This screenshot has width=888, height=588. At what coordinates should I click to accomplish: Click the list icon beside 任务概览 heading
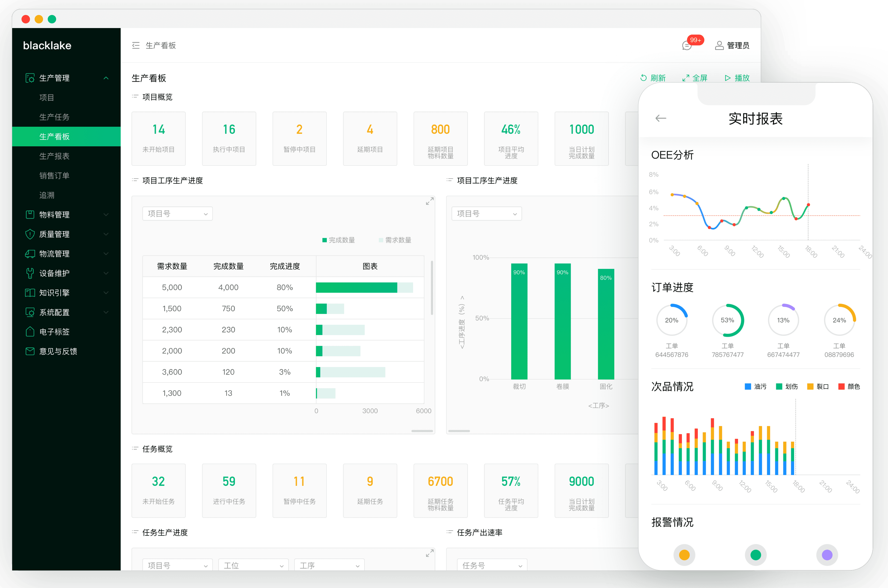tap(135, 448)
